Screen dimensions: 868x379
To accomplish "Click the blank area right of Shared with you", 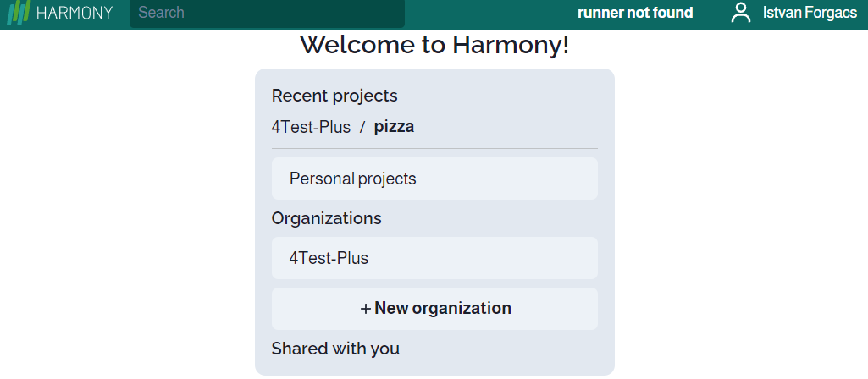I will pyautogui.click(x=498, y=349).
